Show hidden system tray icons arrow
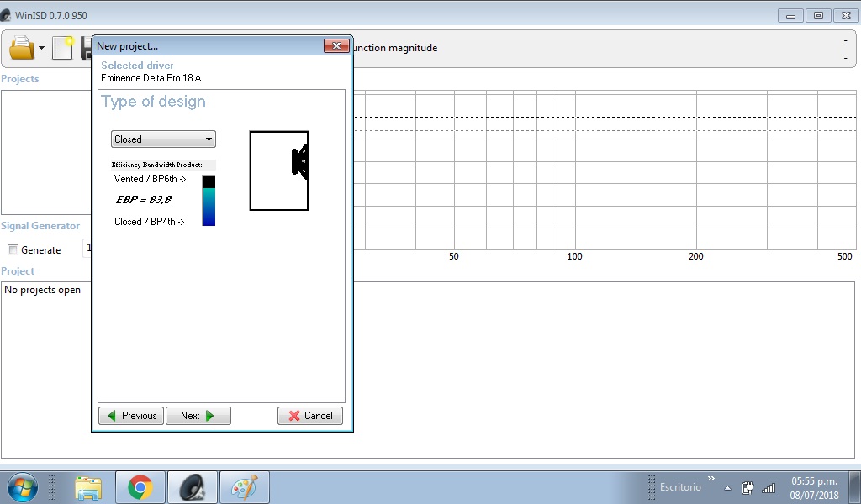This screenshot has height=504, width=861. coord(727,488)
